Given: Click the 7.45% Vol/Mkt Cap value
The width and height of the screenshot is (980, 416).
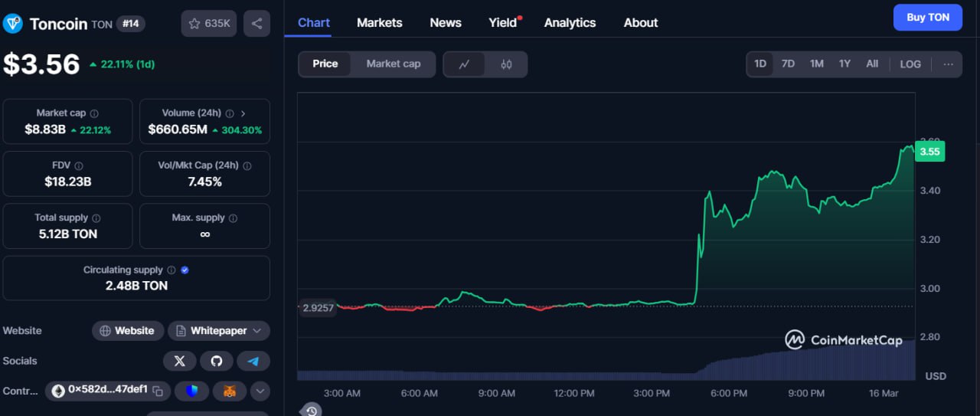Looking at the screenshot, I should click(204, 182).
